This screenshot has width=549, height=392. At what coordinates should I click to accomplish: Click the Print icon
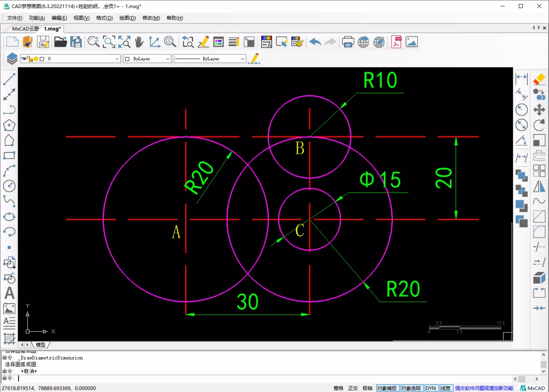tap(348, 42)
